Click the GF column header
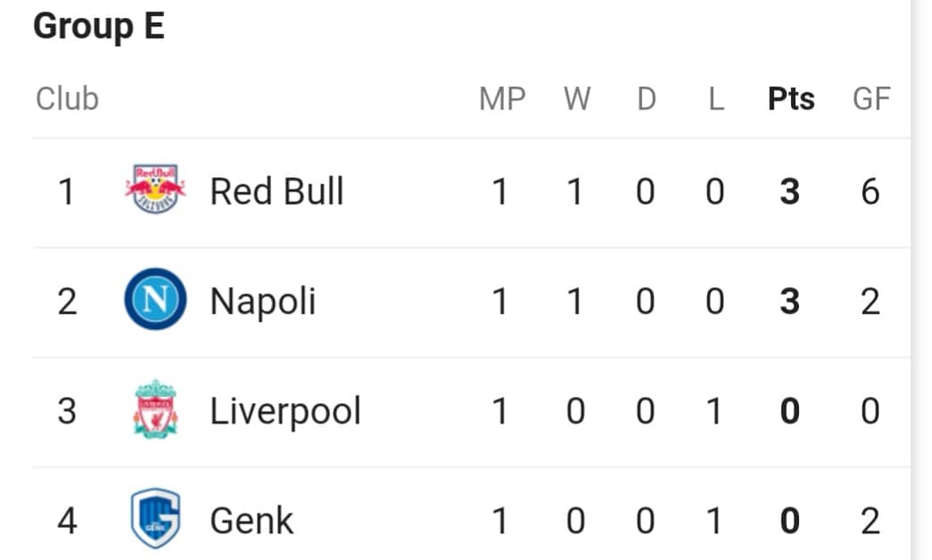Image resolution: width=932 pixels, height=560 pixels. (871, 99)
